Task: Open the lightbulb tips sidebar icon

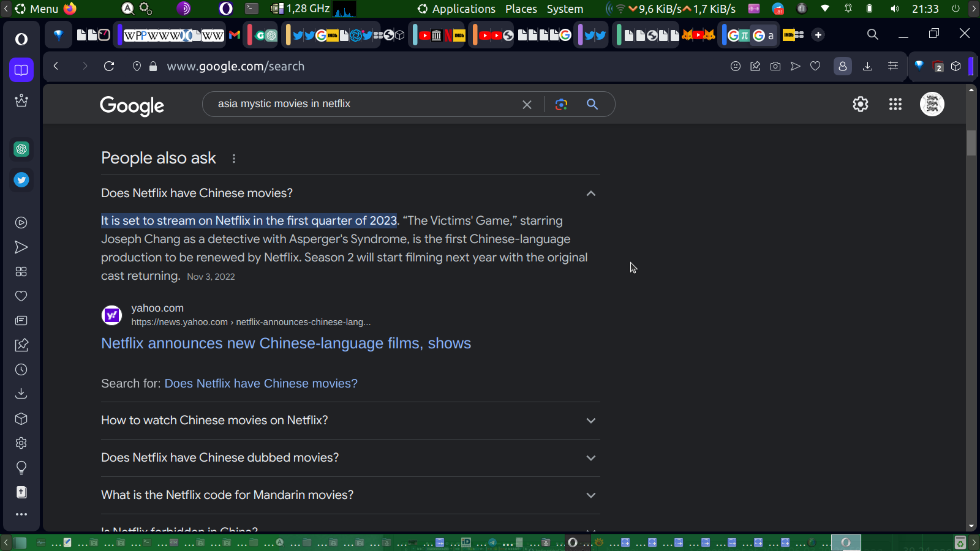Action: pyautogui.click(x=21, y=468)
